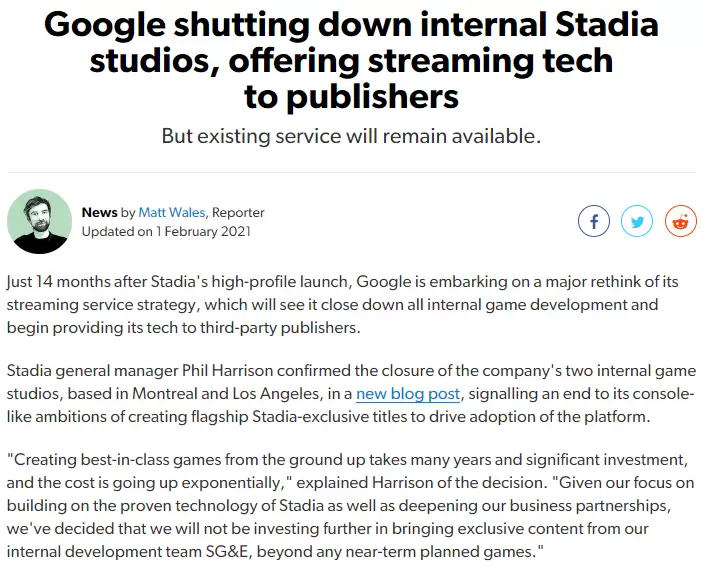
Task: Share the article on Facebook
Action: (594, 221)
